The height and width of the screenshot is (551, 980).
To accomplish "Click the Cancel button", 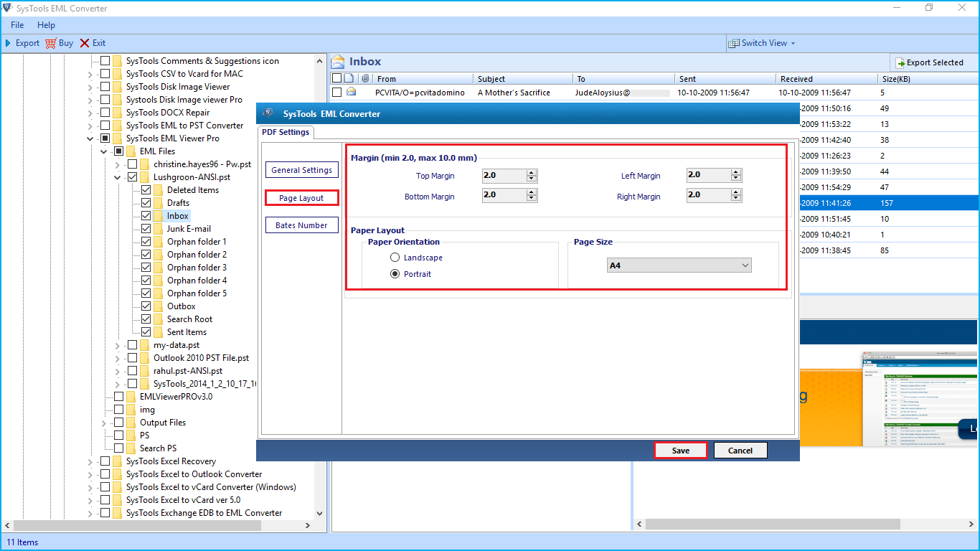I will [740, 451].
